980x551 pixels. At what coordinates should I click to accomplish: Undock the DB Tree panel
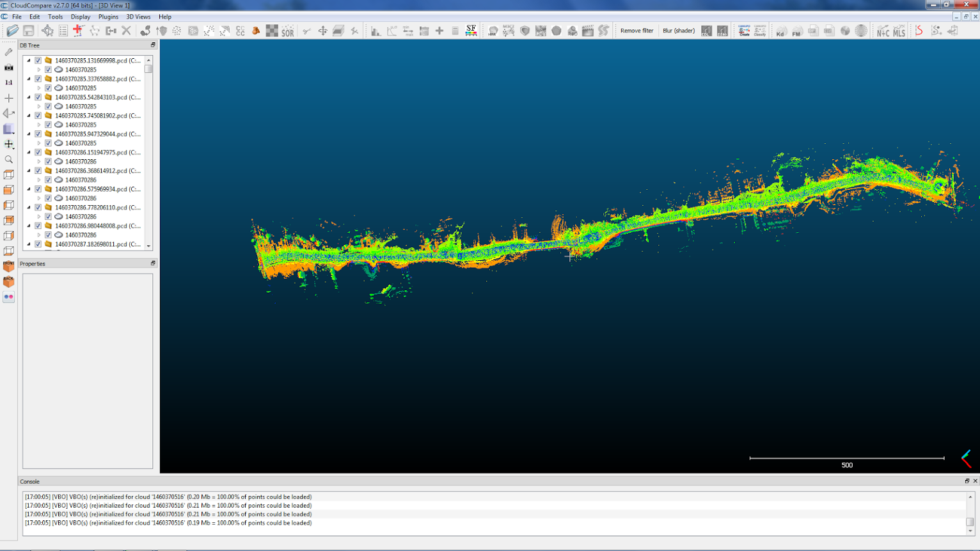pos(153,45)
